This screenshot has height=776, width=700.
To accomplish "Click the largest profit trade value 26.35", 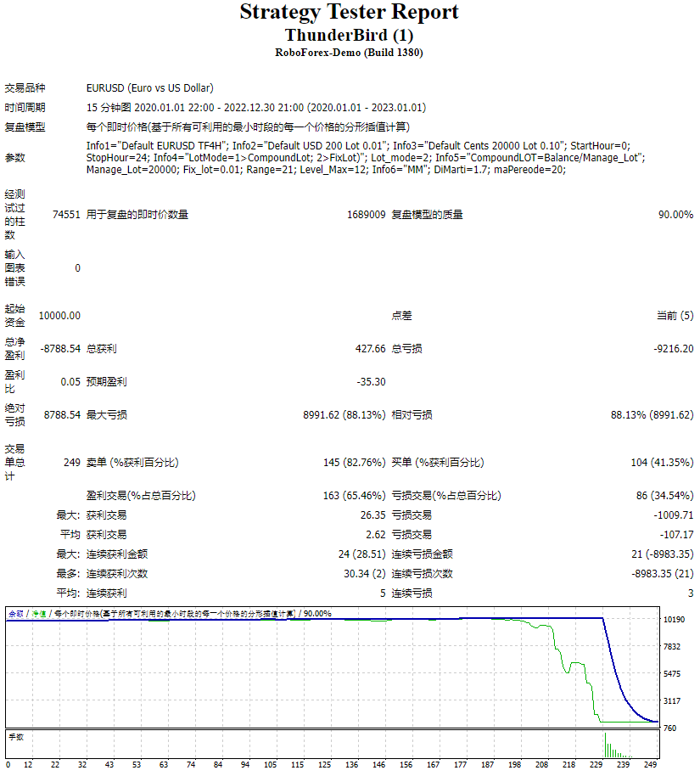I will tap(372, 515).
